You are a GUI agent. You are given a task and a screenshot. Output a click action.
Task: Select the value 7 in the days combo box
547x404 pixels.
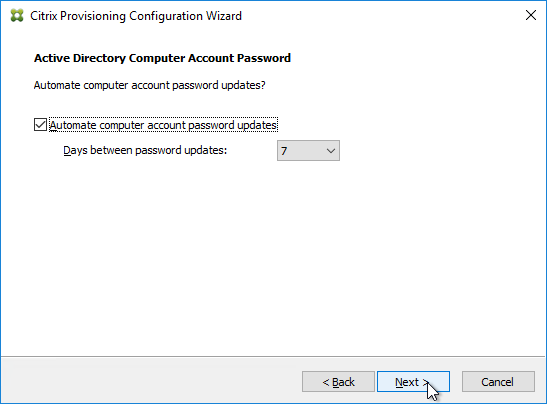[x=284, y=151]
